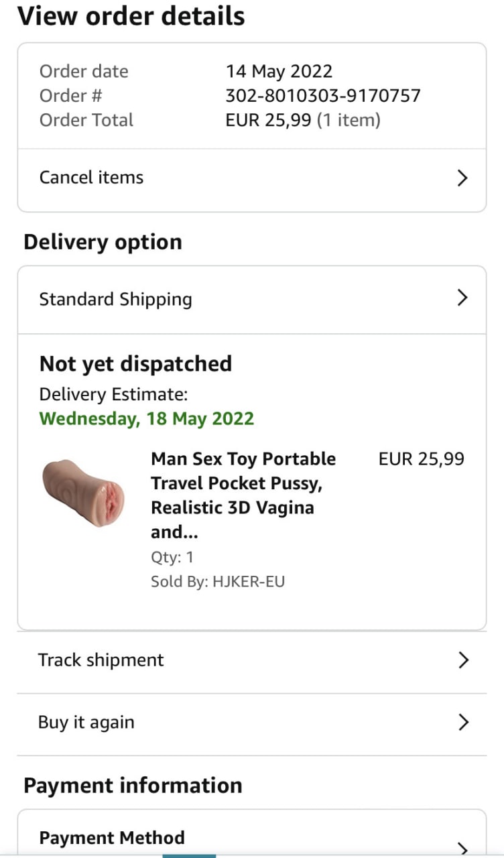Screen dimensions: 504x858
Task: Click the arrow next to Track shipment
Action: click(462, 660)
